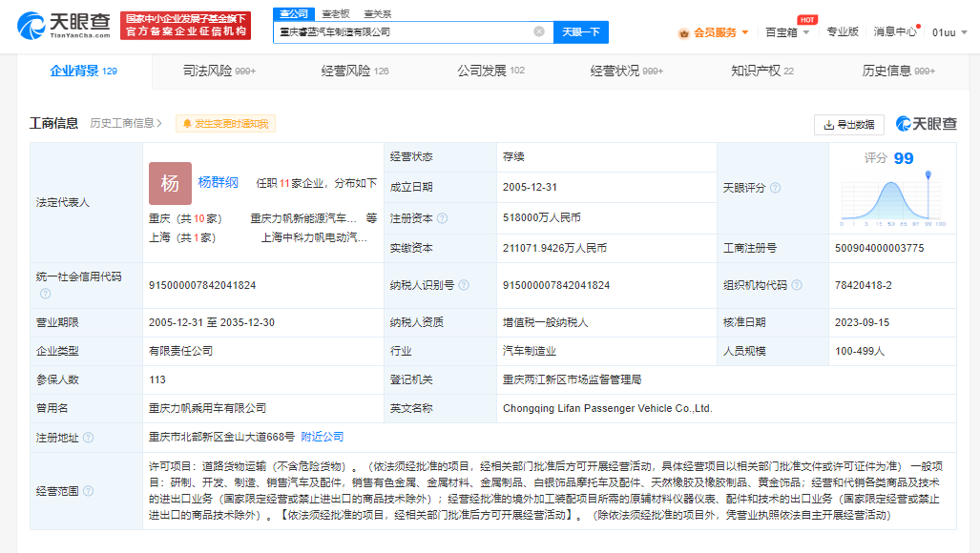Open 历史工商信息 via its chevron link

(x=126, y=124)
